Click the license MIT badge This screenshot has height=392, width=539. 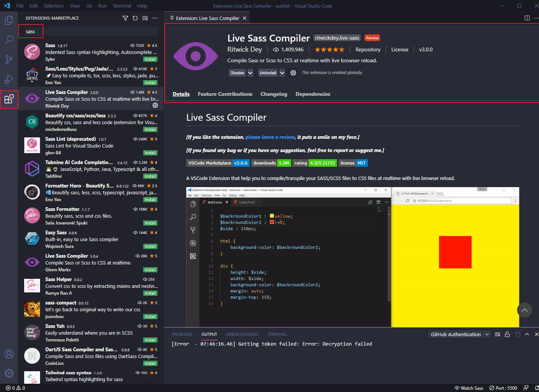(x=353, y=163)
